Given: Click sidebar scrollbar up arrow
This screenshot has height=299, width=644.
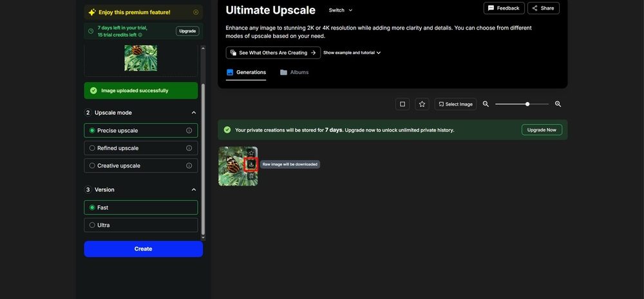Looking at the screenshot, I should [x=203, y=48].
